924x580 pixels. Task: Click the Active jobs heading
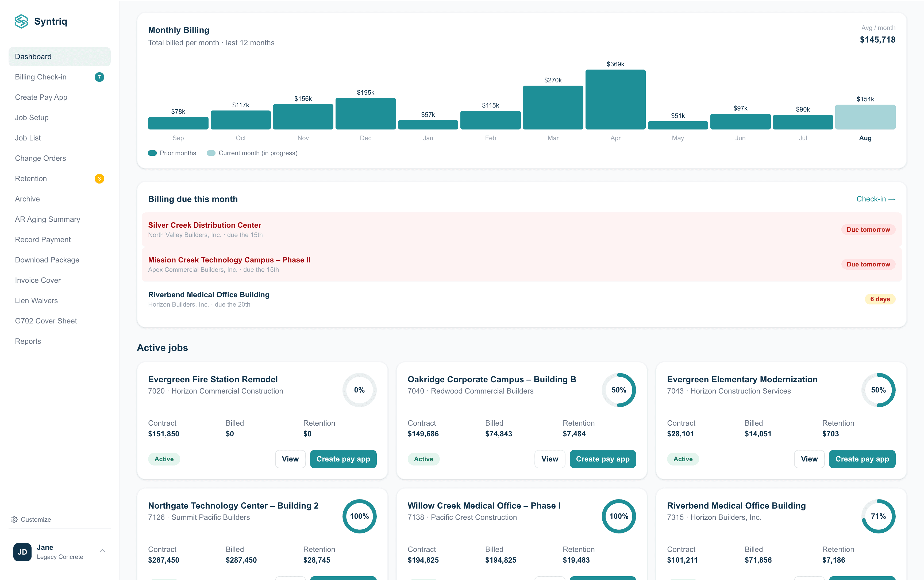pos(162,348)
